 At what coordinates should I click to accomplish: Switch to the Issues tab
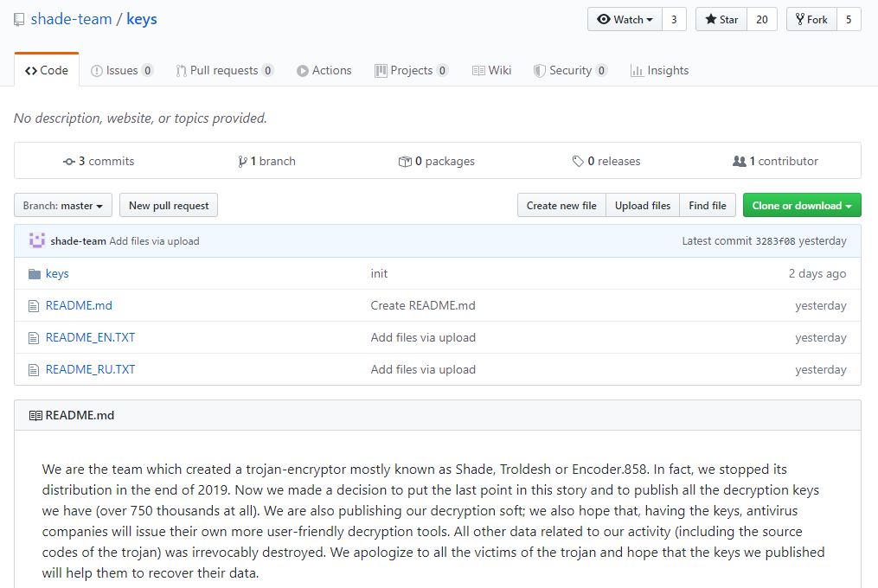pos(121,71)
